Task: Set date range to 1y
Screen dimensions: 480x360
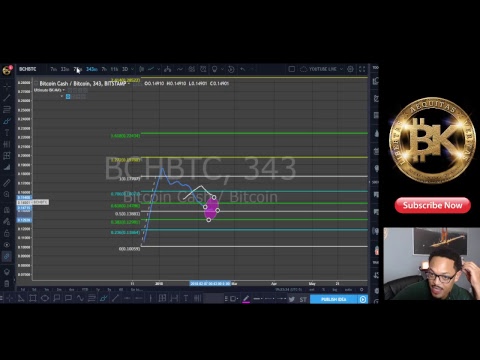Action: (98, 289)
